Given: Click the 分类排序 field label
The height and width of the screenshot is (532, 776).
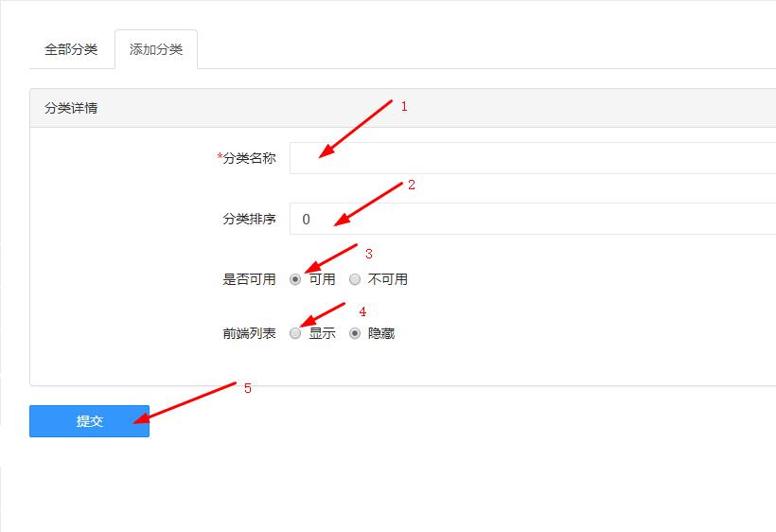Looking at the screenshot, I should pos(249,219).
